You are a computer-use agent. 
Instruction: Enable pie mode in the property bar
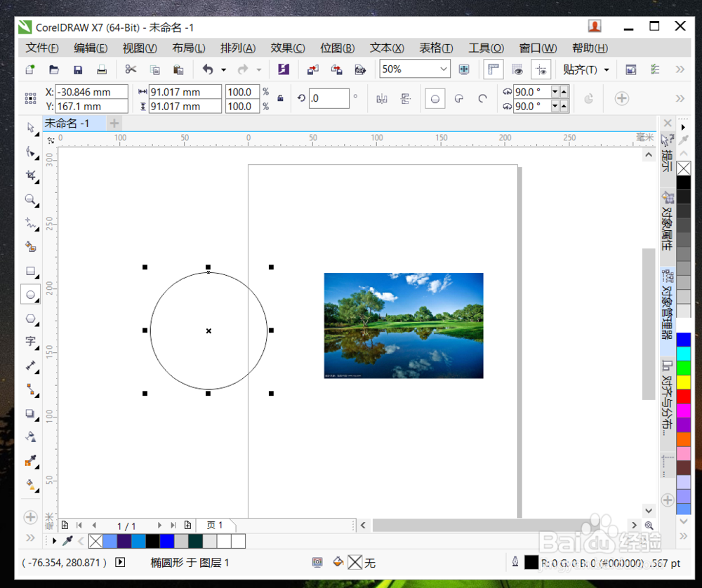tap(458, 98)
